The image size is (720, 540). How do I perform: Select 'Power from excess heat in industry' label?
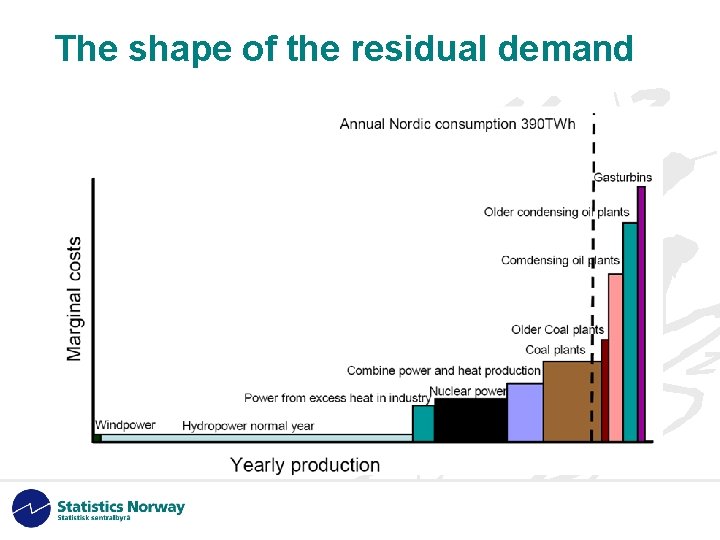pyautogui.click(x=337, y=398)
